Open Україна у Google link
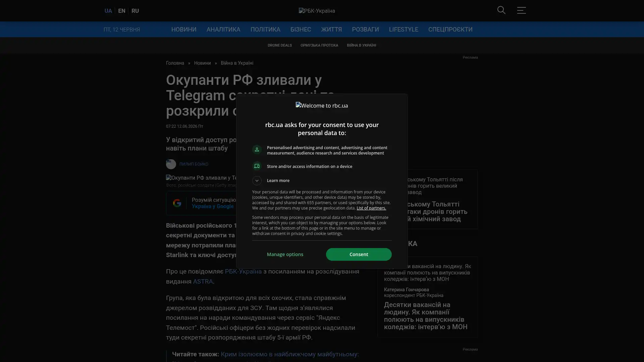Viewport: 644px width, 362px height. tap(213, 206)
